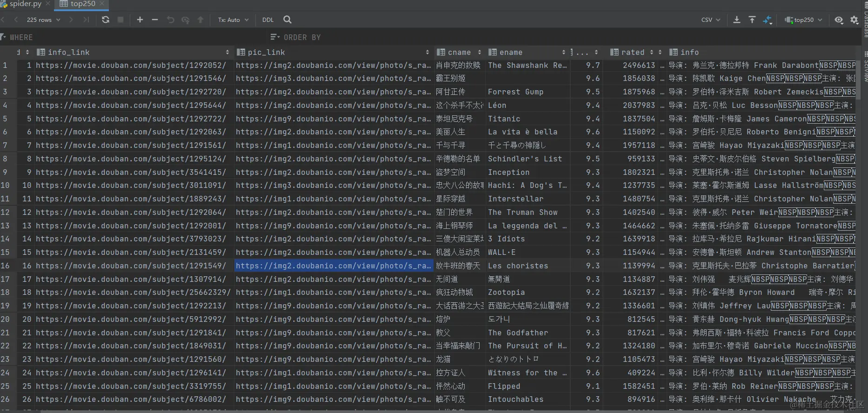
Task: Select cell 'Les choristes'
Action: click(x=527, y=266)
